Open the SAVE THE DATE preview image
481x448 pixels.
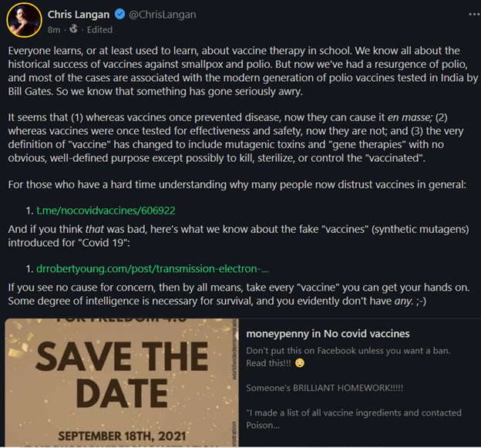tap(120, 382)
